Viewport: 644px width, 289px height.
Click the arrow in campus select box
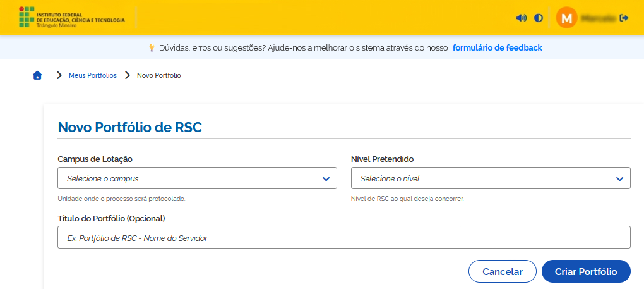point(326,178)
